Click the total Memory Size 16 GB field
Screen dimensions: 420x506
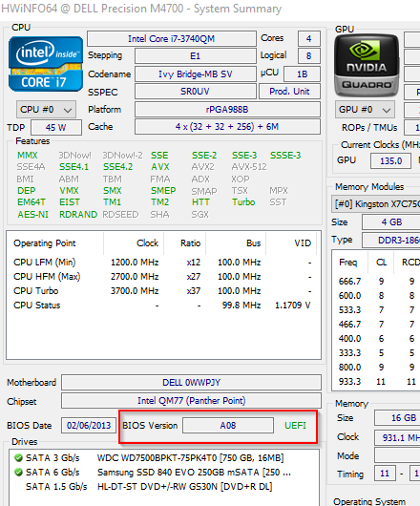tap(397, 418)
